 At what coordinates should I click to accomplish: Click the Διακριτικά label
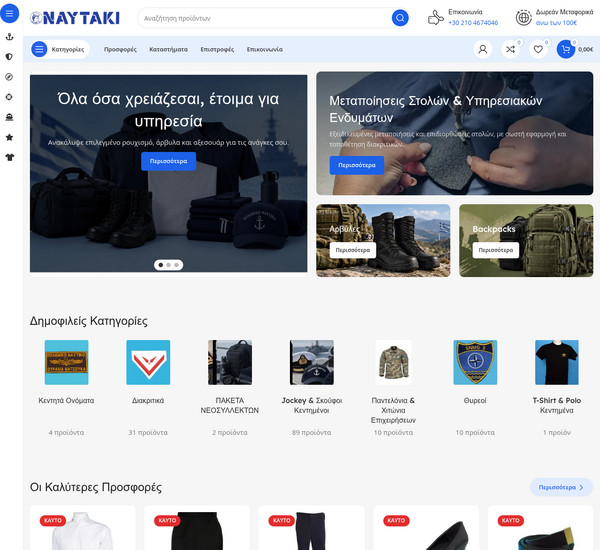pyautogui.click(x=148, y=400)
